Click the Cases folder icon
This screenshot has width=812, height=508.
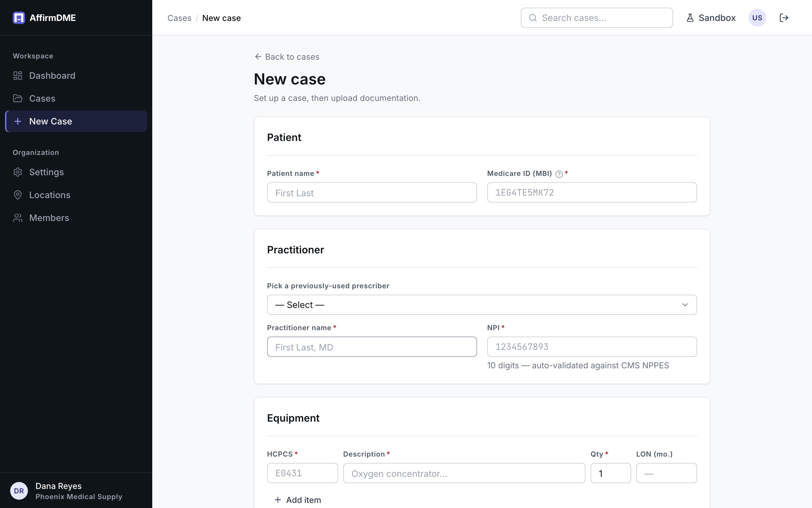click(18, 98)
